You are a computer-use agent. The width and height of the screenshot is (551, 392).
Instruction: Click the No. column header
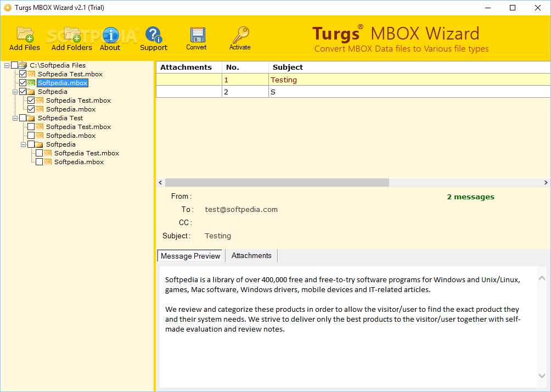tap(245, 67)
